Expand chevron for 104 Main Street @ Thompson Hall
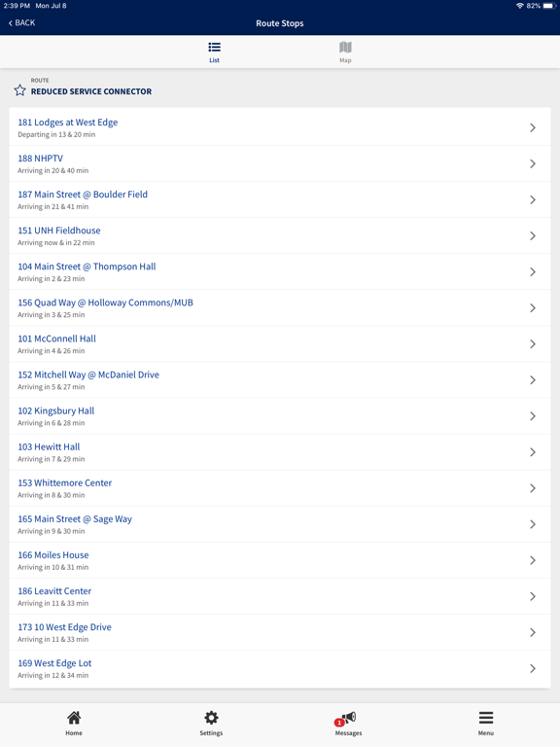 533,272
